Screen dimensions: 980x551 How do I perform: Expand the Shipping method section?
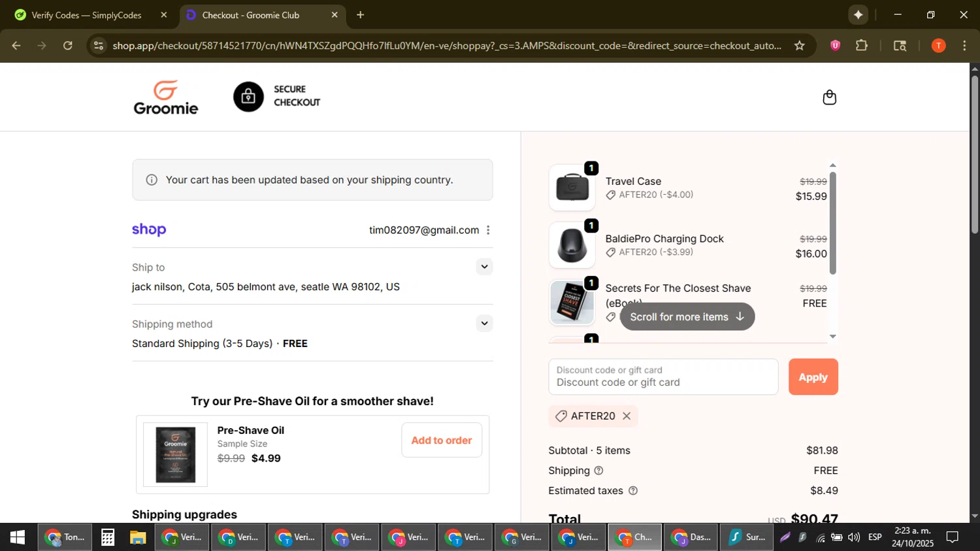point(484,324)
